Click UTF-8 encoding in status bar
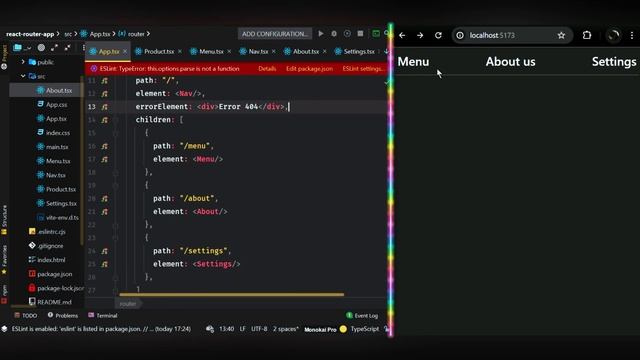 (259, 329)
